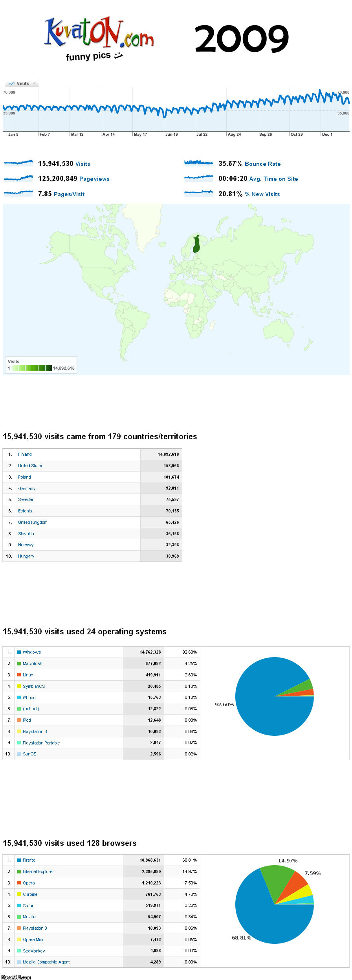Open United States country row
The width and height of the screenshot is (352, 980).
(31, 466)
